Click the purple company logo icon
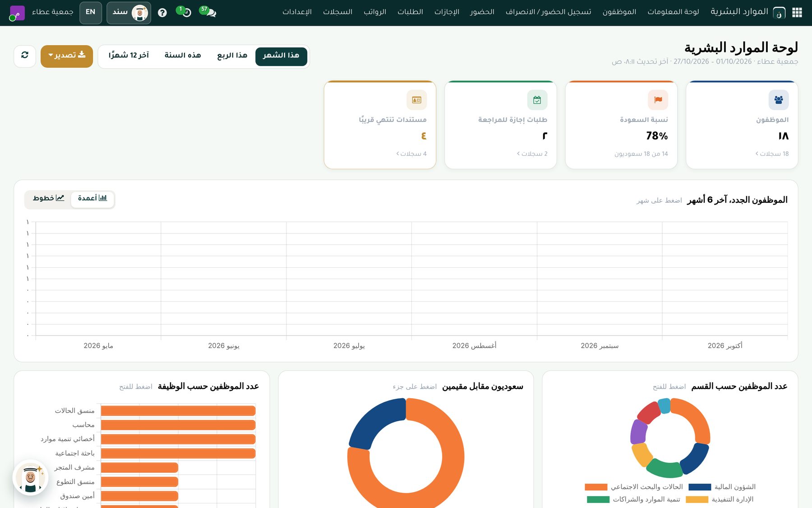This screenshot has height=508, width=812. [x=17, y=13]
